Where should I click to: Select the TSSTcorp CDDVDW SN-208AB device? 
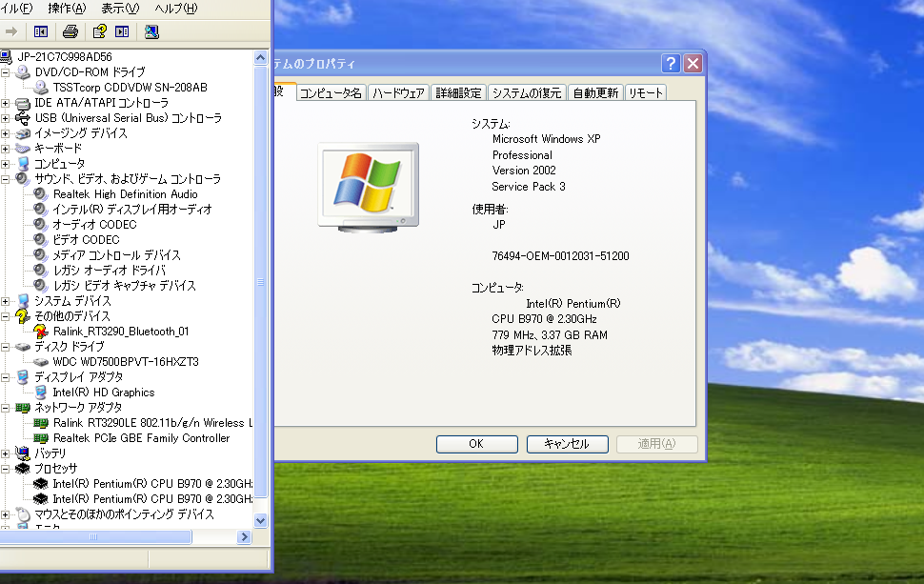click(130, 88)
